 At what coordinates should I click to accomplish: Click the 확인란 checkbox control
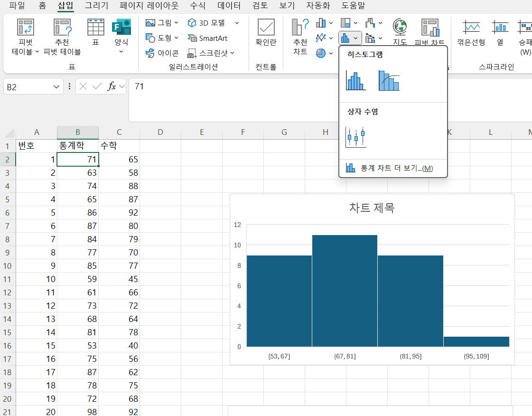click(266, 32)
